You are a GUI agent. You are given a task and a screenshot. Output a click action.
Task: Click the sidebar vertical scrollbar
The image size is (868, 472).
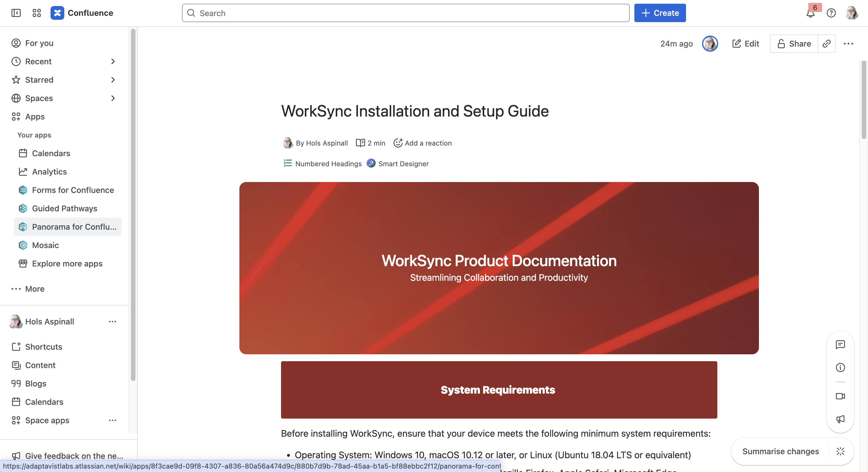133,205
